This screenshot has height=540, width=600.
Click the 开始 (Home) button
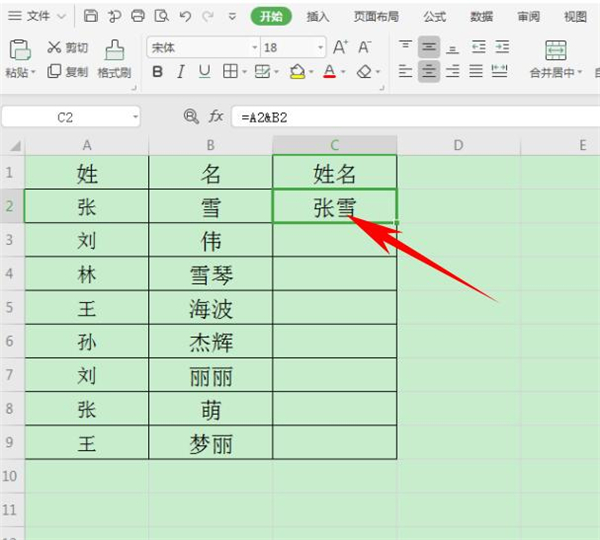tap(270, 17)
